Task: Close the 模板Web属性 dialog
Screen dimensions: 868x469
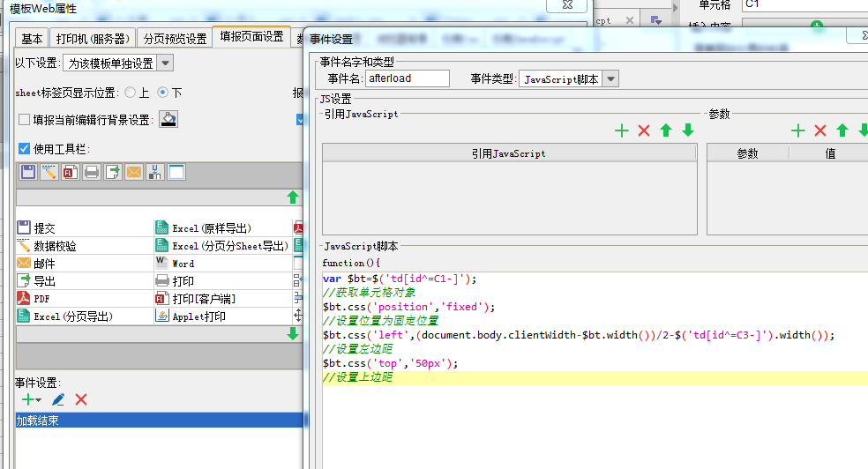Action: point(568,5)
